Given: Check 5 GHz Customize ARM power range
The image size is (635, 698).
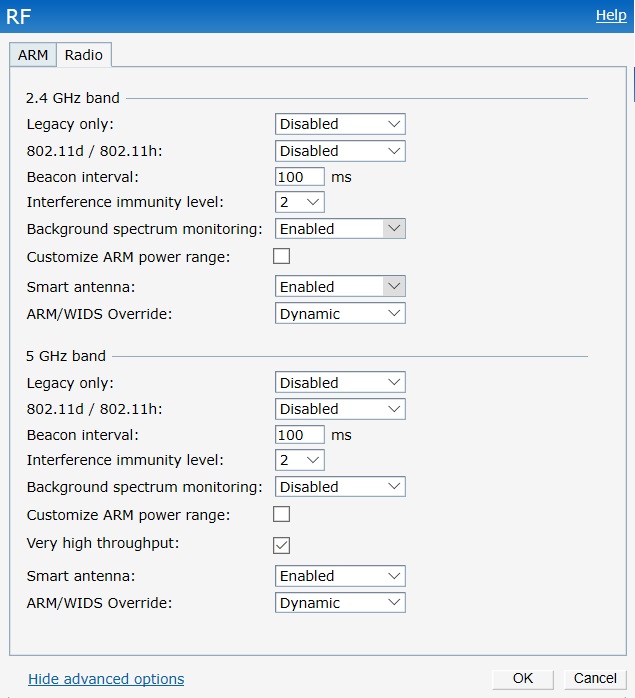Looking at the screenshot, I should (x=282, y=514).
